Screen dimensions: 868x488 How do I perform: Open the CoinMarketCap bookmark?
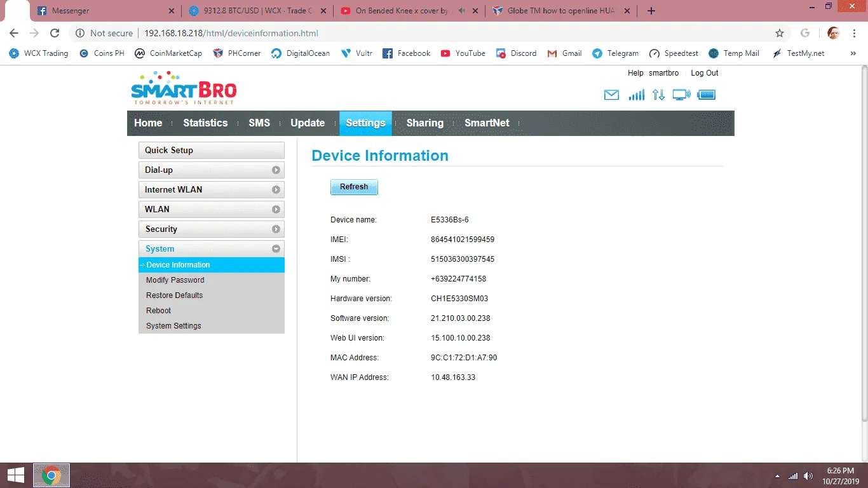[x=168, y=53]
